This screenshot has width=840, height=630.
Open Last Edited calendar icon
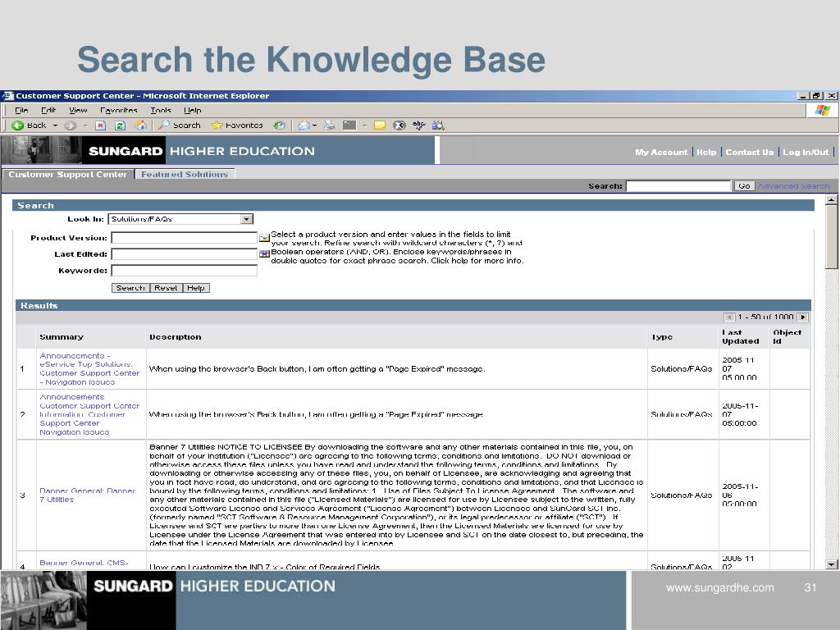point(264,254)
